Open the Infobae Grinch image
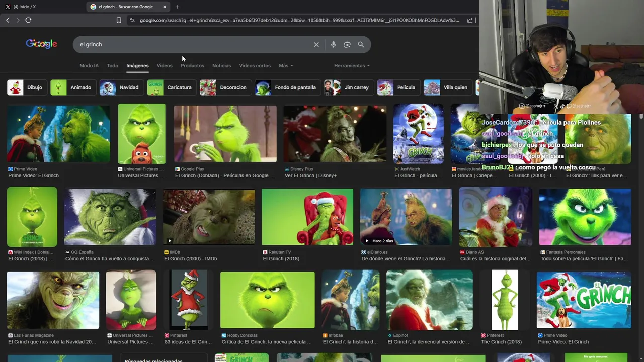This screenshot has height=362, width=644. tap(351, 300)
